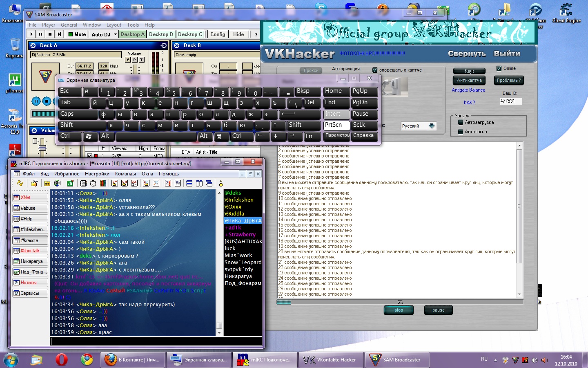The image size is (588, 368).
Task: Click the pause button in VKHacker
Action: coord(439,310)
